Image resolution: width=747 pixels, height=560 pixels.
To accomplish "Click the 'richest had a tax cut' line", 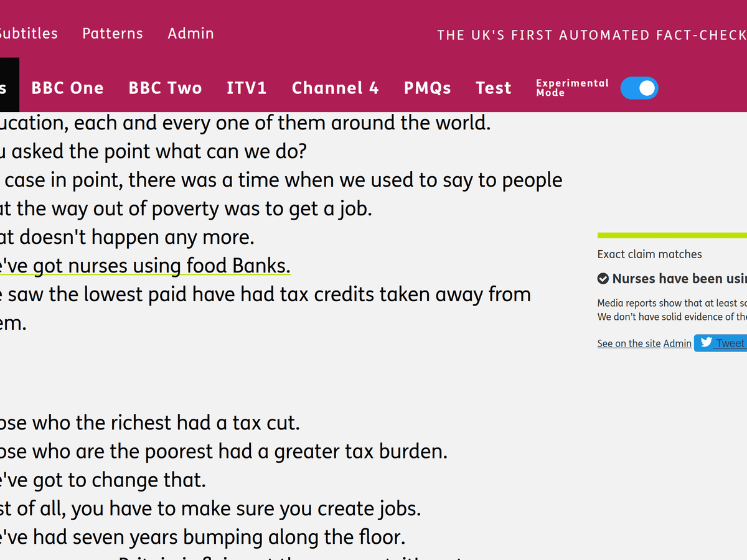I will [149, 423].
